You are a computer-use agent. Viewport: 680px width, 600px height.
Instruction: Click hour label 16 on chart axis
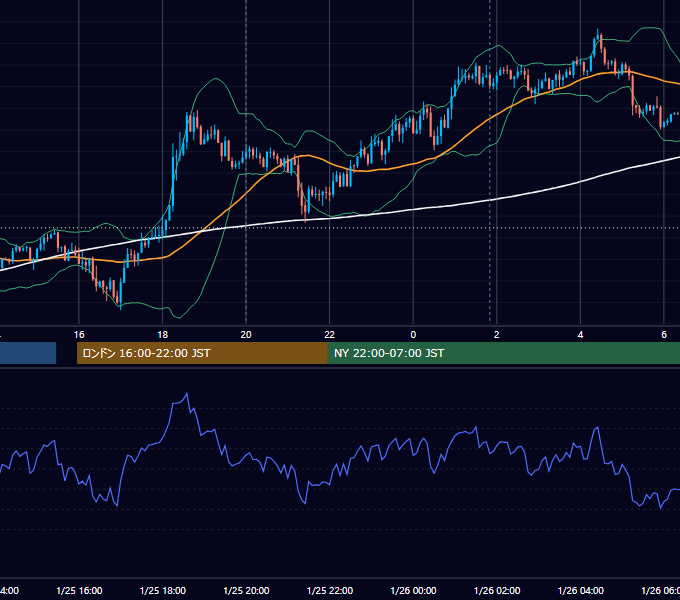(x=79, y=335)
